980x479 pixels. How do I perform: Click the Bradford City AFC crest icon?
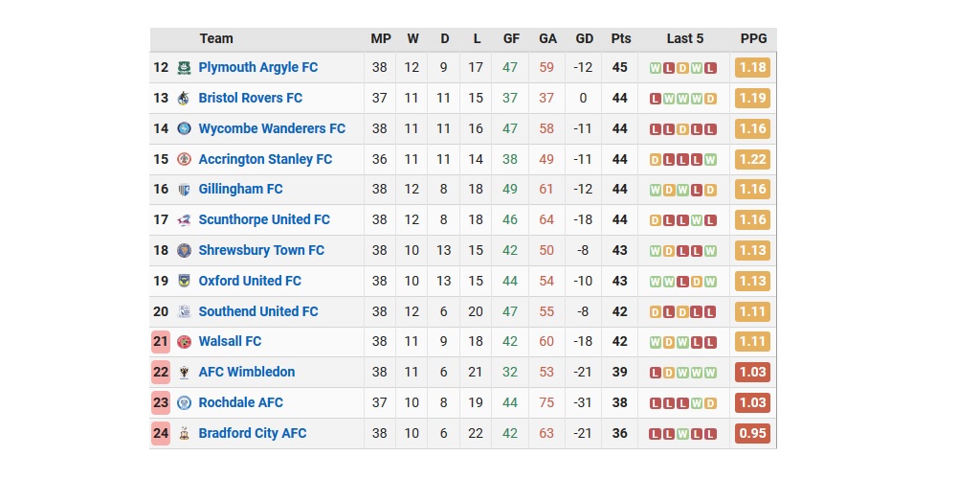click(x=184, y=434)
